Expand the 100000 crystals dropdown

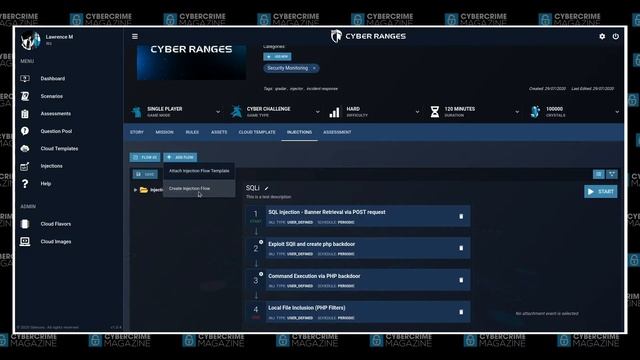point(617,112)
